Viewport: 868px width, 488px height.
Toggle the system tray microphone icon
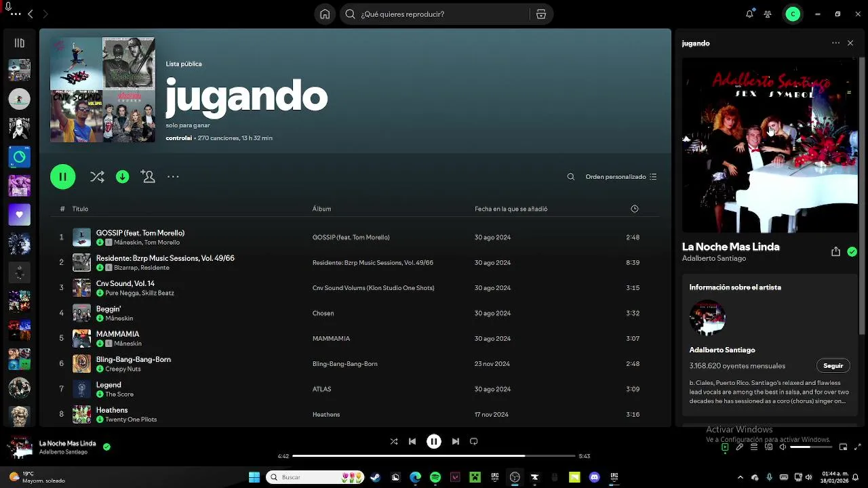[769, 477]
